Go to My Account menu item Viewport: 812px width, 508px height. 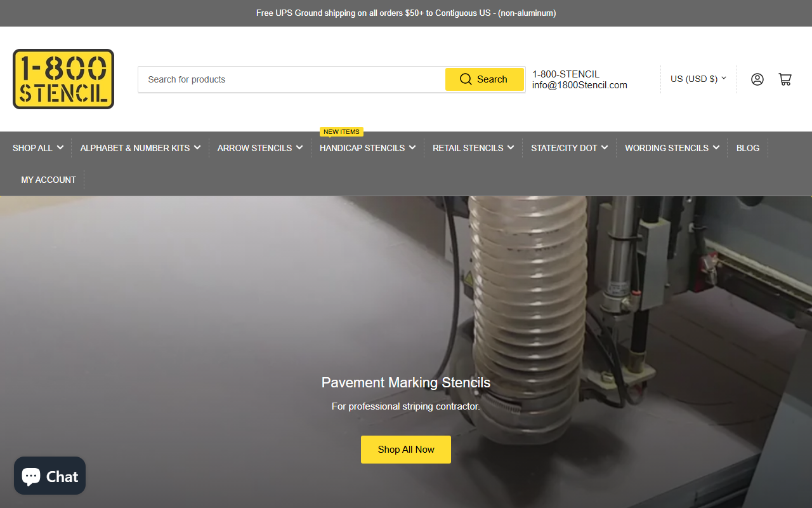[48, 180]
